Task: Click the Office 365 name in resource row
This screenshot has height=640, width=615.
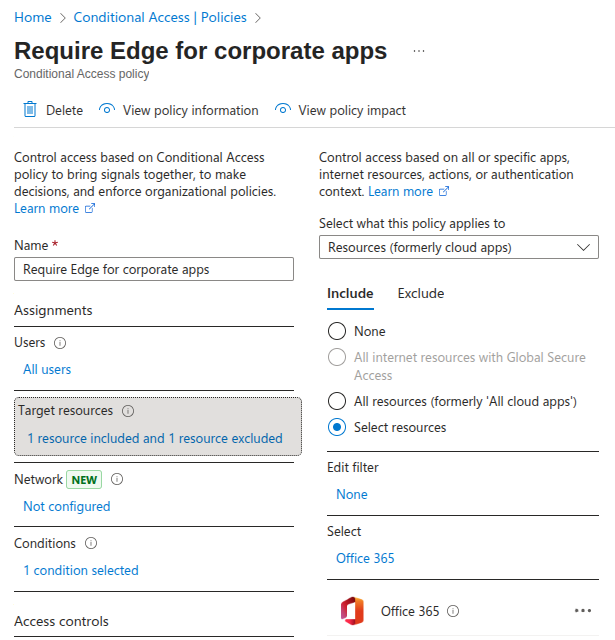Action: click(x=410, y=611)
